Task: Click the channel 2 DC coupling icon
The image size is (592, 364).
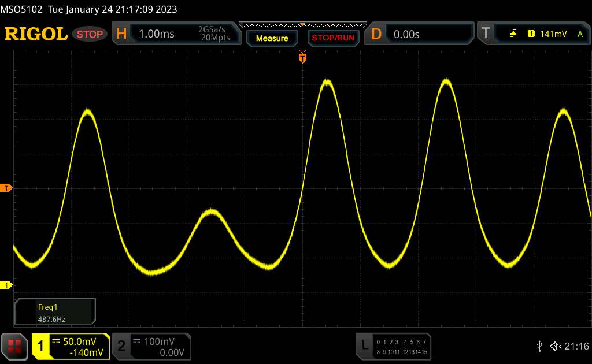Action: click(x=136, y=341)
